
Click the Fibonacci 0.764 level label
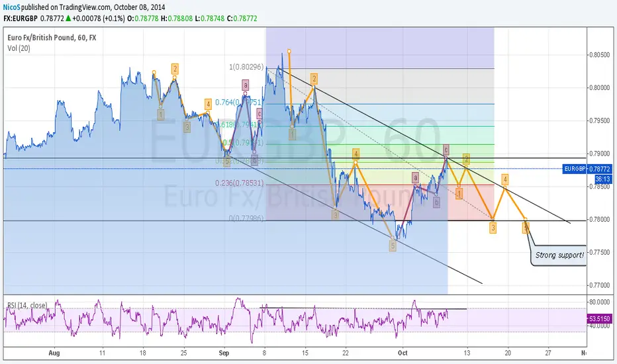(x=238, y=103)
